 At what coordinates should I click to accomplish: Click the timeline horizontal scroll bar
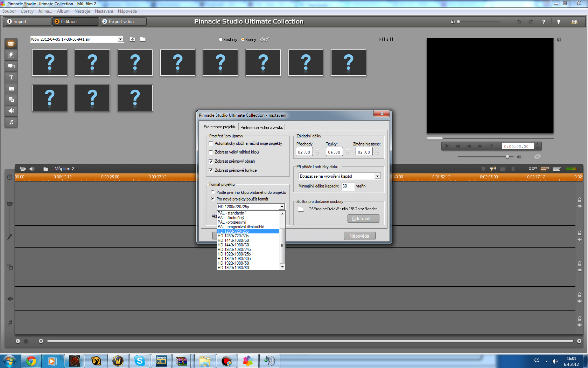tap(310, 341)
